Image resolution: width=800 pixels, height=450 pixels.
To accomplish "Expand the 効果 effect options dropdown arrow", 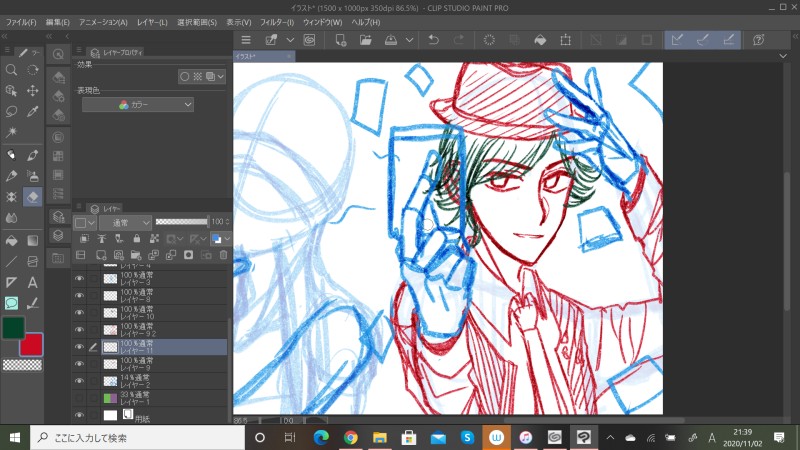I will 220,76.
